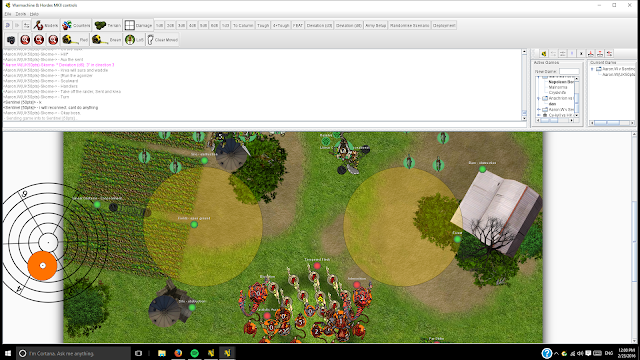The width and height of the screenshot is (640, 360).
Task: Select Aaron.W player under Current Game
Action: click(619, 74)
